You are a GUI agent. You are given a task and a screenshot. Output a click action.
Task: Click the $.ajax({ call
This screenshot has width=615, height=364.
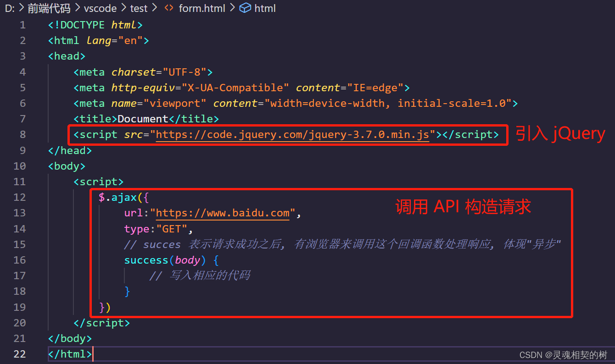124,197
